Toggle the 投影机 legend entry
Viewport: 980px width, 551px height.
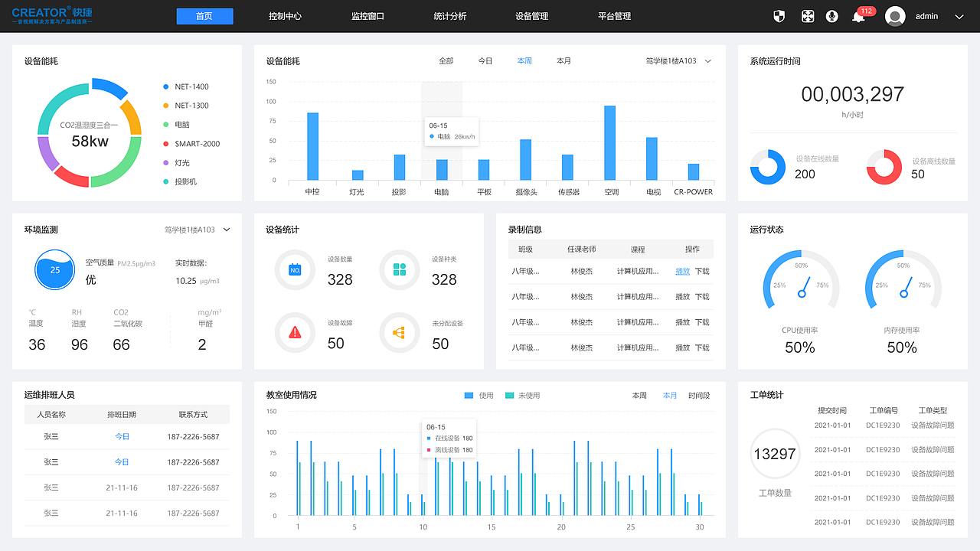pos(180,182)
